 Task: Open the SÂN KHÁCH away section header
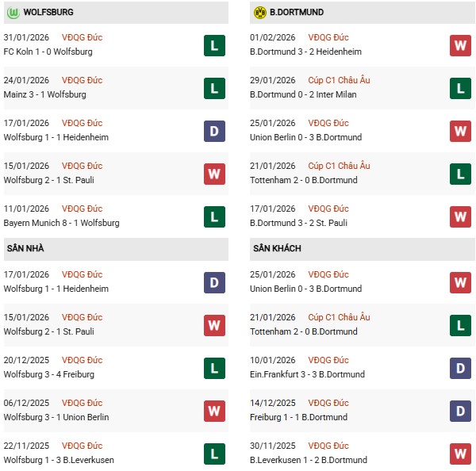[x=278, y=248]
